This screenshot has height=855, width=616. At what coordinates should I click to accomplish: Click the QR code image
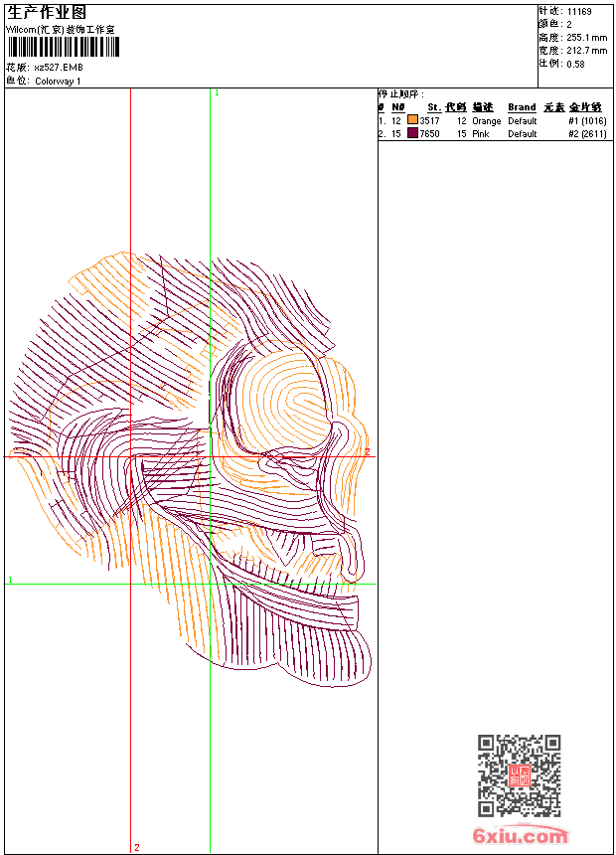pos(519,775)
